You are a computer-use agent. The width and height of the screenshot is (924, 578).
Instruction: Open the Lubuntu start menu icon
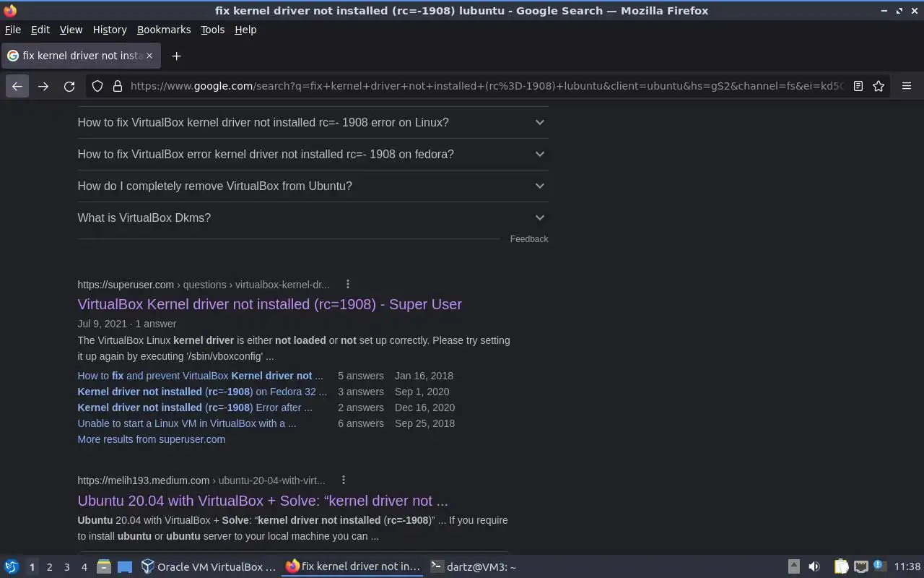(12, 567)
